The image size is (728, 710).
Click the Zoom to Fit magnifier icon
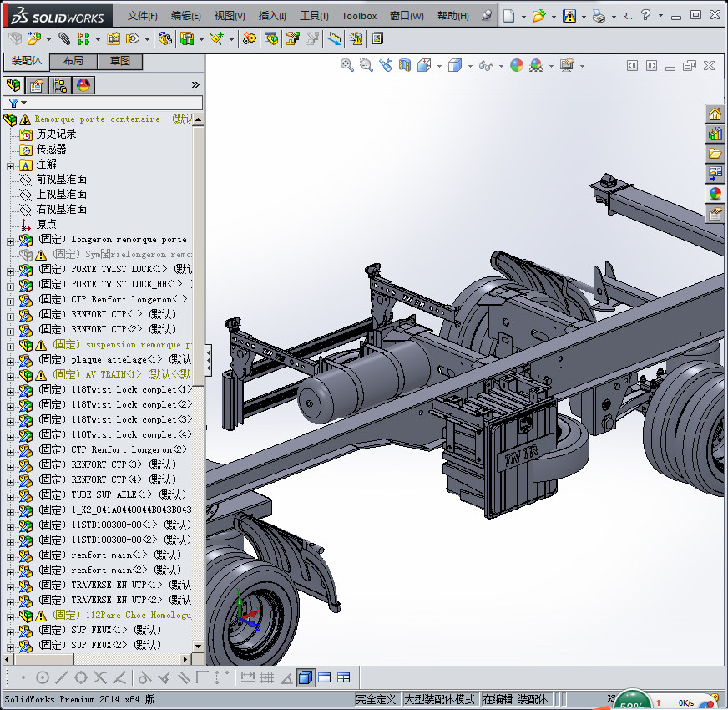[x=347, y=65]
